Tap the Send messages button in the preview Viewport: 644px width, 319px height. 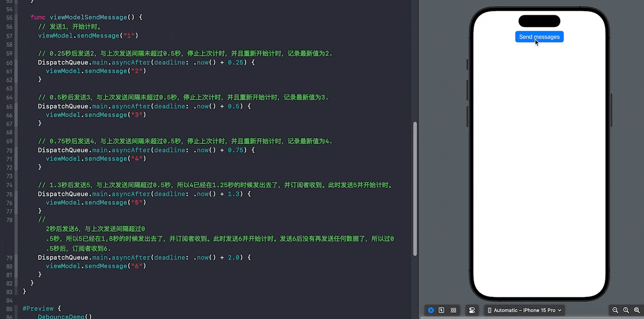pos(539,37)
